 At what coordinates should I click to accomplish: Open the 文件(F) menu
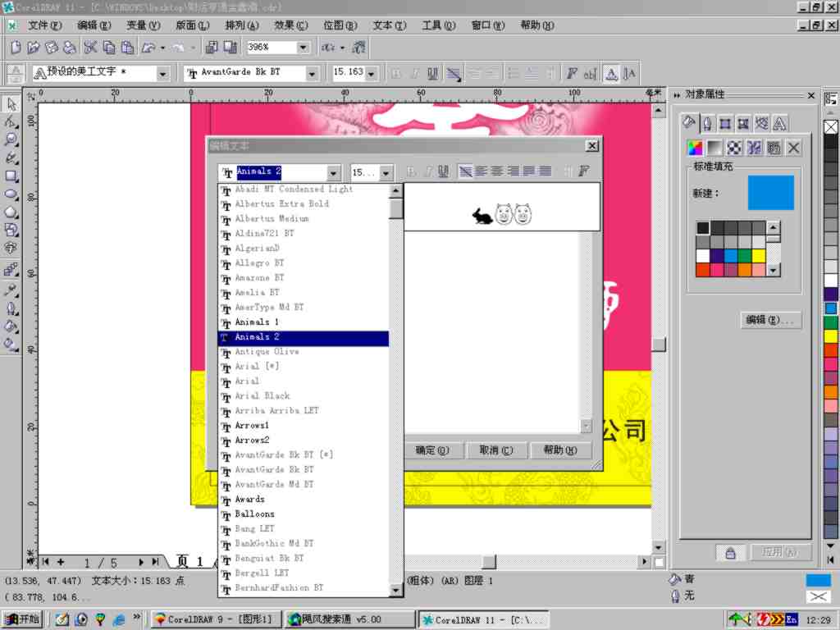point(44,25)
